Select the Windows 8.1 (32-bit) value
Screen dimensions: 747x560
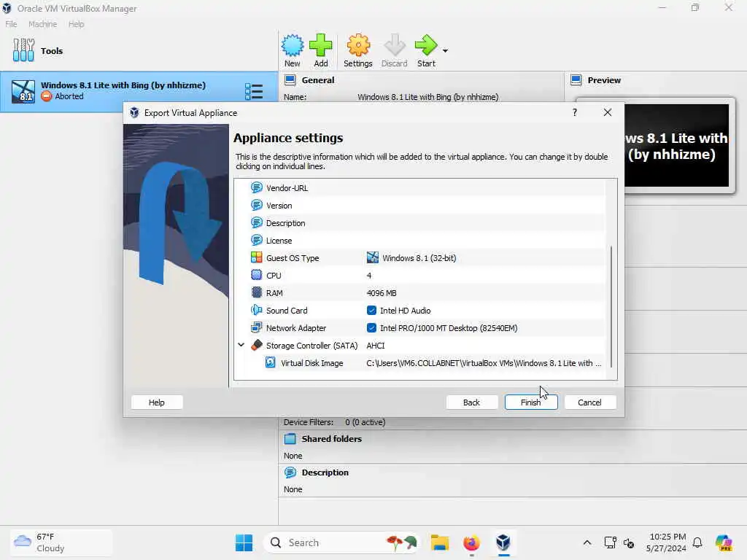click(419, 258)
